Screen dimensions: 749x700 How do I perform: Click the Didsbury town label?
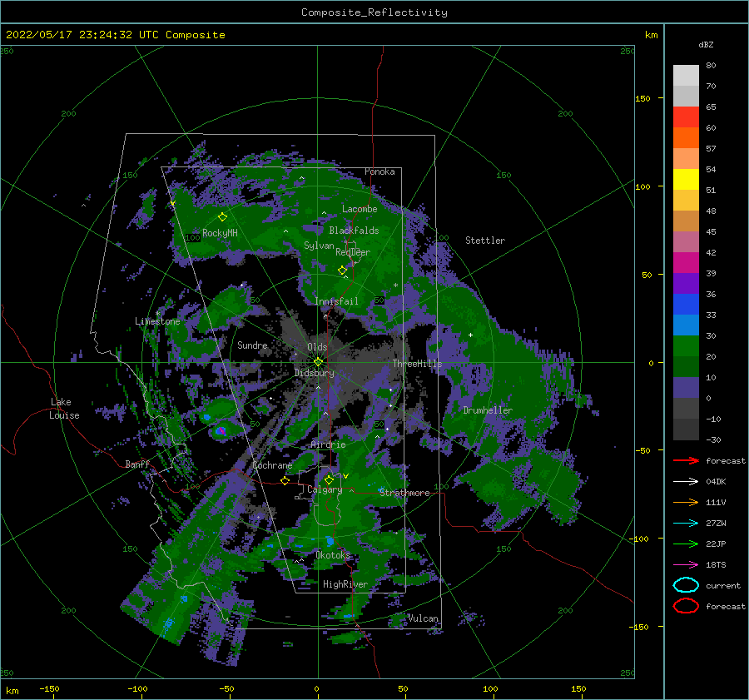(x=314, y=373)
